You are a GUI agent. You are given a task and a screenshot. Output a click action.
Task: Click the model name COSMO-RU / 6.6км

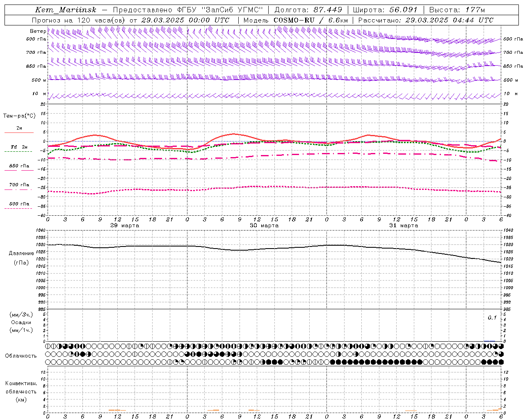[311, 20]
